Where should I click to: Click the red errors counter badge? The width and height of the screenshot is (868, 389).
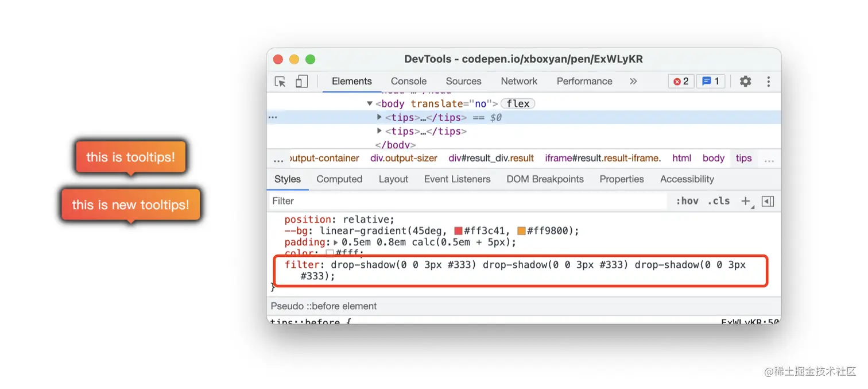pyautogui.click(x=681, y=82)
